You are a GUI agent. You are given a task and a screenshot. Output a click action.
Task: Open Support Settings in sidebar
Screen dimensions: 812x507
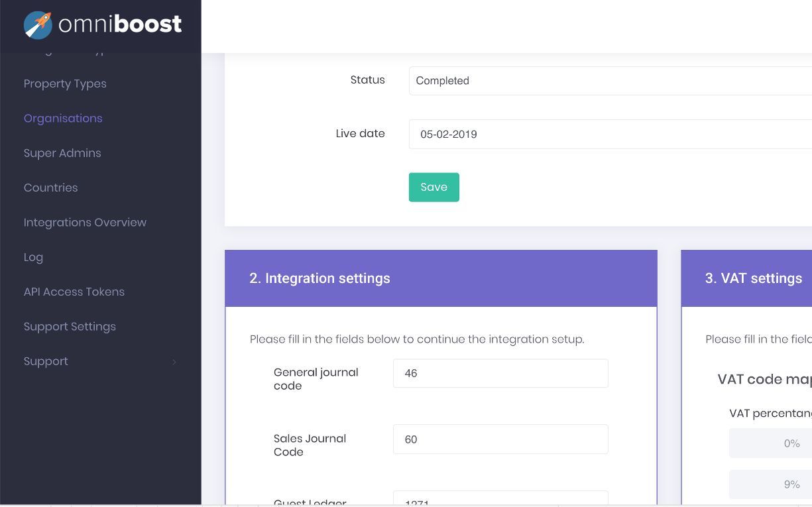click(70, 327)
